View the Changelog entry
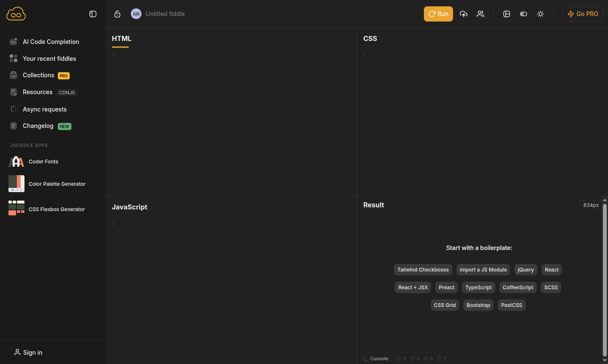608x364 pixels. [x=38, y=126]
